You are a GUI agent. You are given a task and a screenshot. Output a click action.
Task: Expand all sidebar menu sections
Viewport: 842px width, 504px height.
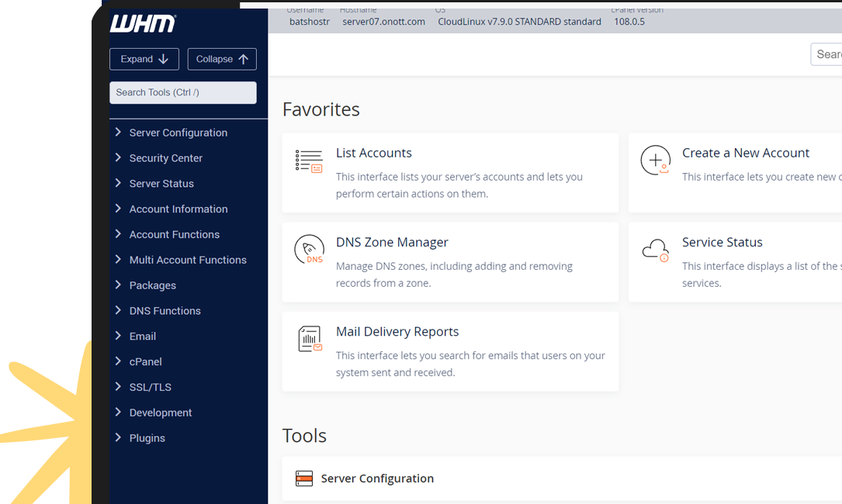pyautogui.click(x=144, y=59)
